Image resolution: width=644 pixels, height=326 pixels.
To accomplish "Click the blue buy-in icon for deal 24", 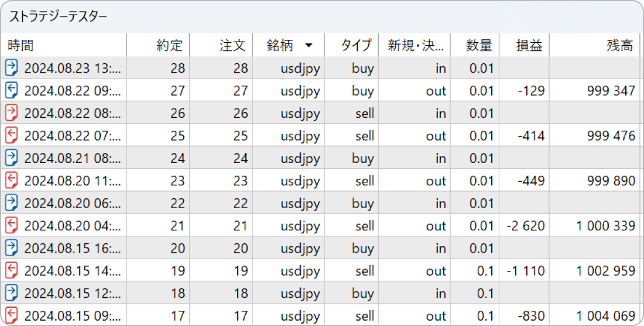I will 12,158.
